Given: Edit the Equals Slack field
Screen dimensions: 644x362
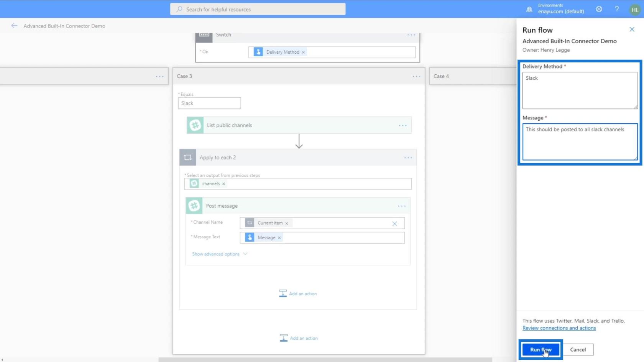Looking at the screenshot, I should click(209, 103).
